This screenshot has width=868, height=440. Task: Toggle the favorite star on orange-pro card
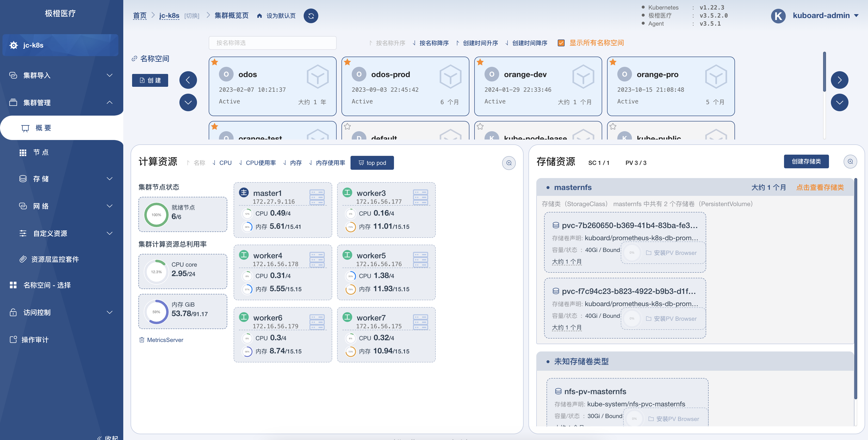[613, 62]
